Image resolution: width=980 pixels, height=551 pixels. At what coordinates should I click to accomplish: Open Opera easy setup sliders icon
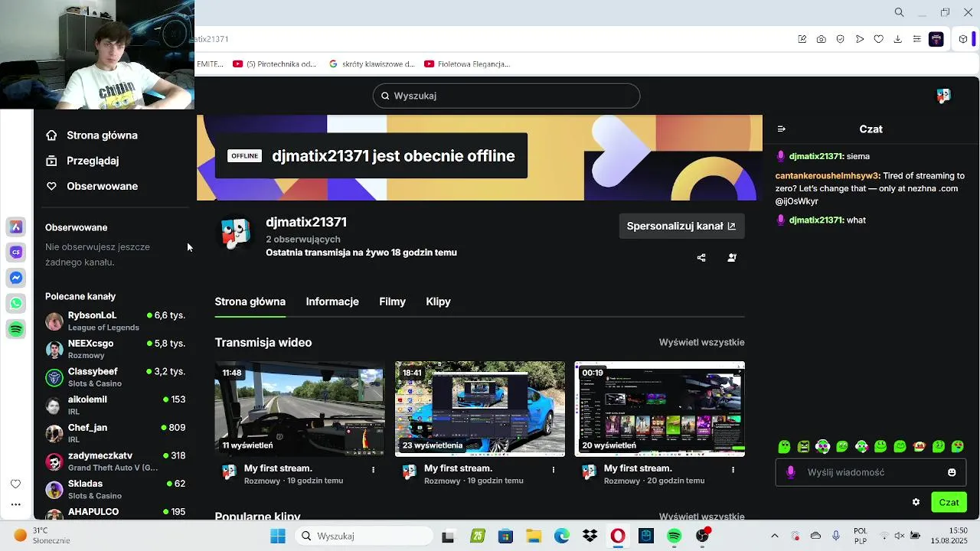click(917, 39)
